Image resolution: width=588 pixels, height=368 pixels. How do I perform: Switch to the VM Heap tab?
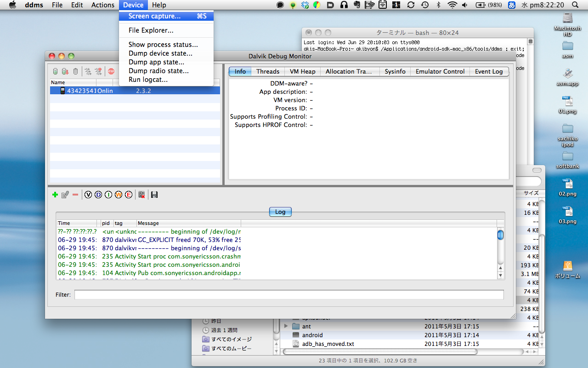tap(302, 71)
